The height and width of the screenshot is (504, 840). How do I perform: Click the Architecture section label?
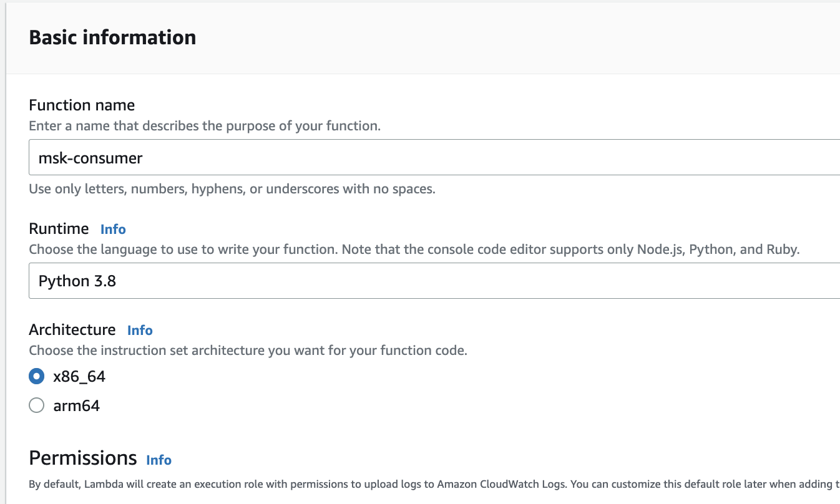pos(72,329)
